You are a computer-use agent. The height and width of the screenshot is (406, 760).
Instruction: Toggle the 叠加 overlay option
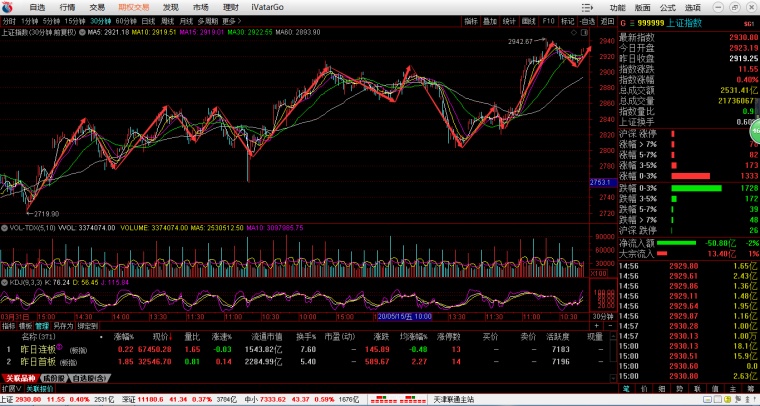[490, 21]
